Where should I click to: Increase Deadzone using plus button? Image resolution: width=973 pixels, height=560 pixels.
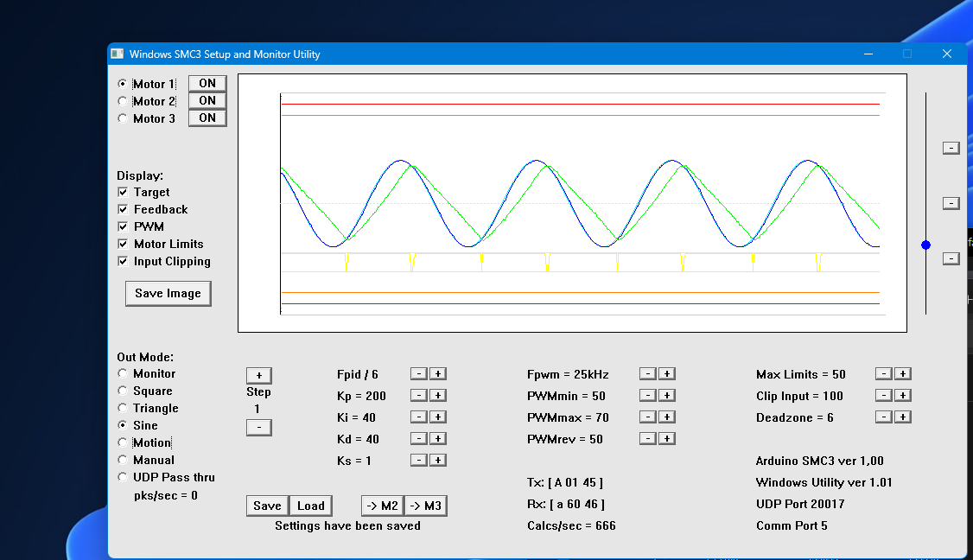(x=902, y=417)
